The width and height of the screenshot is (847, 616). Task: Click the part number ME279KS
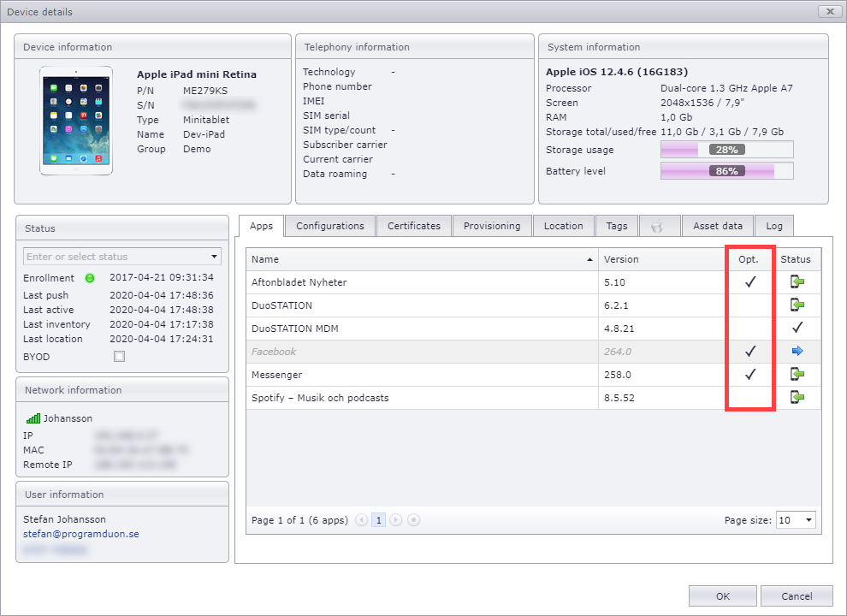(205, 91)
